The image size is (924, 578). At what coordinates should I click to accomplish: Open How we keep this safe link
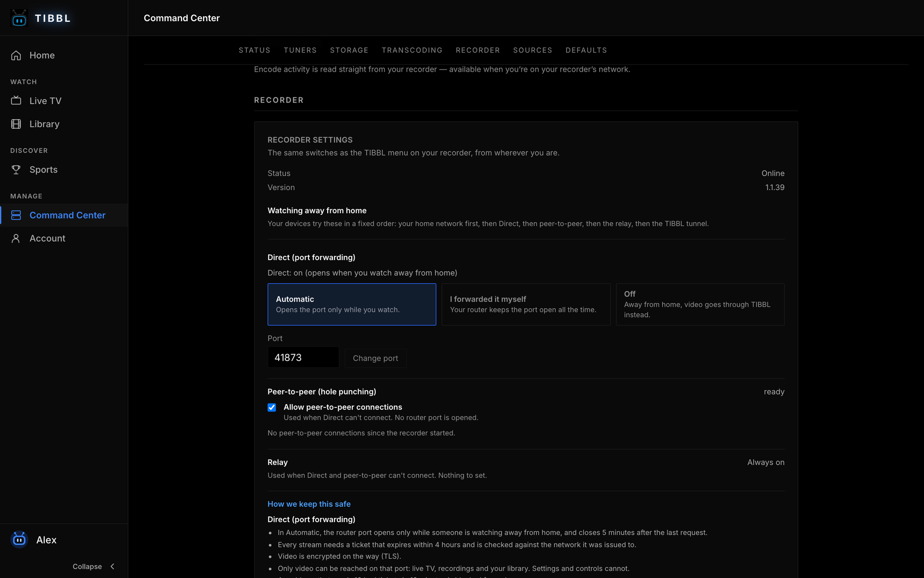click(309, 504)
